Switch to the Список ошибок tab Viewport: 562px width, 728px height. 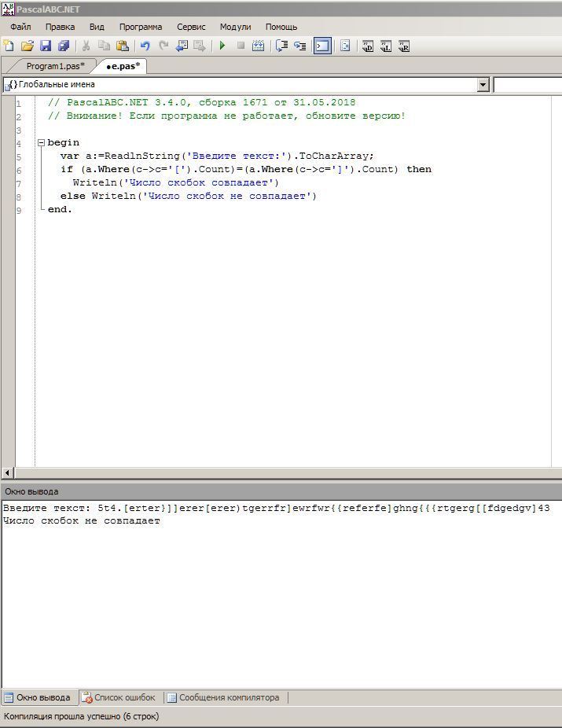[x=119, y=697]
